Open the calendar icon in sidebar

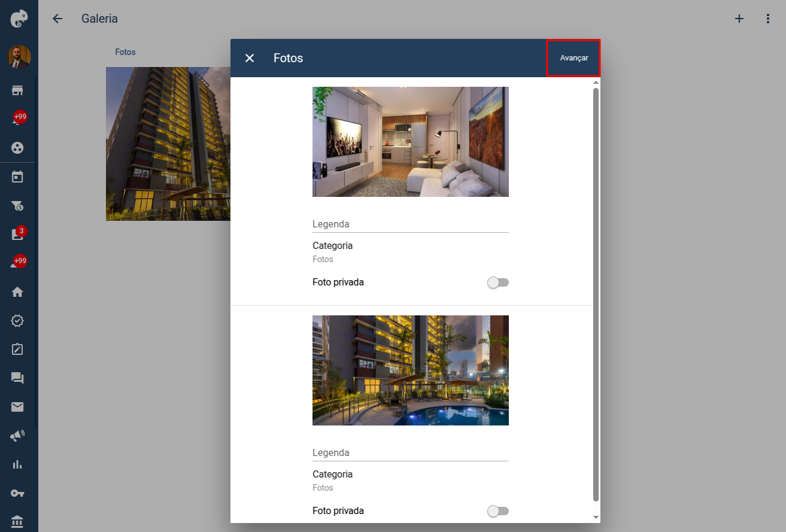click(17, 177)
